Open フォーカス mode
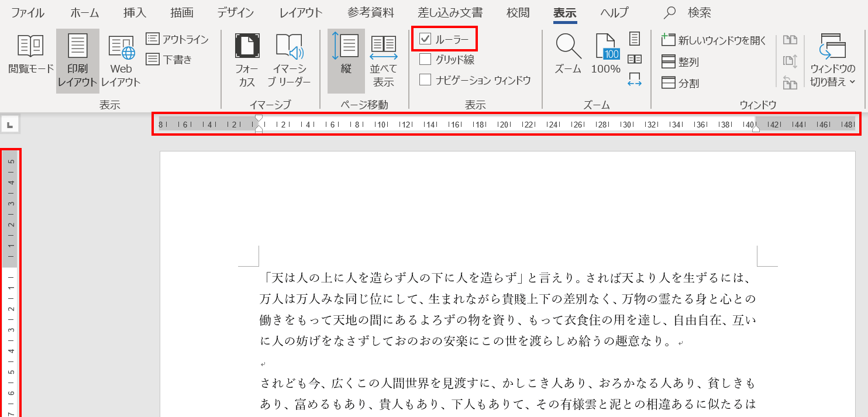Screen dimensions: 868x417 [x=247, y=61]
